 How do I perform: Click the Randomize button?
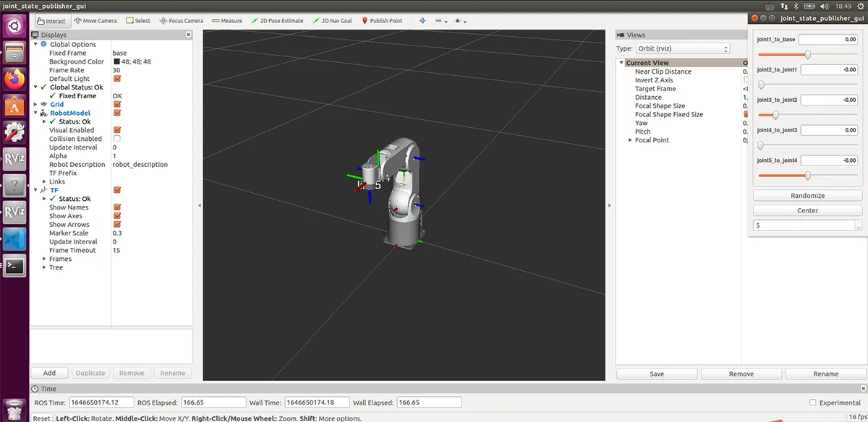pos(807,196)
